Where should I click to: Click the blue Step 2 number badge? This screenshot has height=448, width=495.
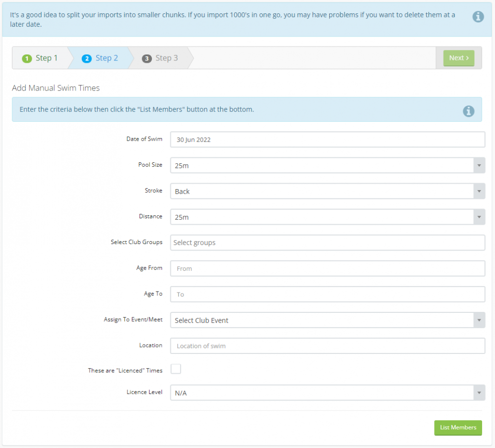point(87,58)
